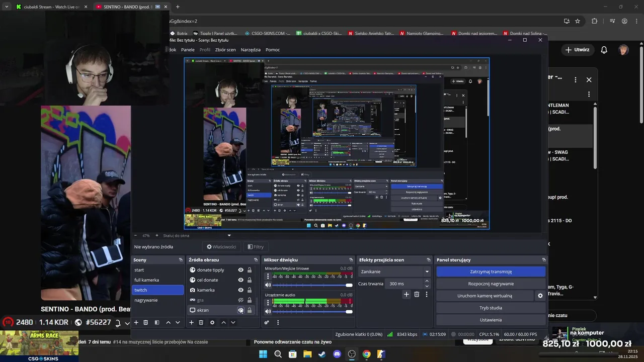Pop out the Panel sterujący dock
Viewport: 644px width, 362px height.
[x=544, y=260]
